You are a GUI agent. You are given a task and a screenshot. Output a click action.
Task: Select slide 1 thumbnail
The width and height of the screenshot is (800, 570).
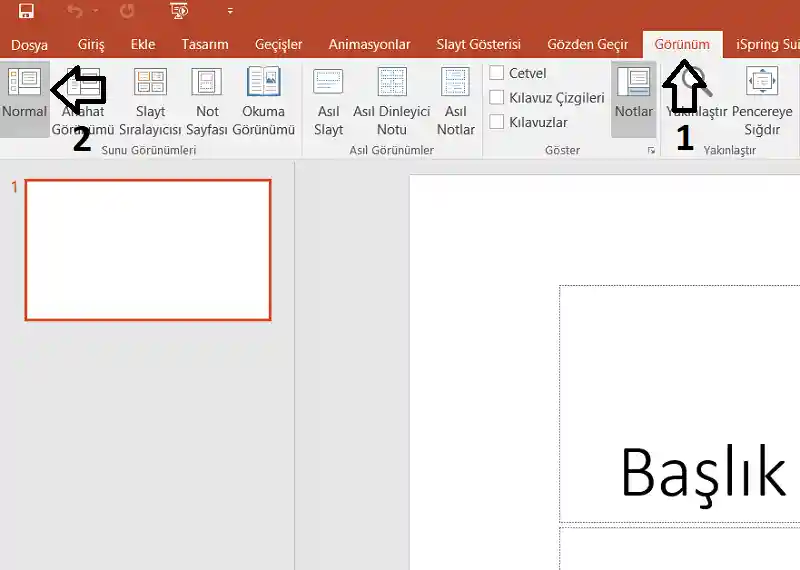[148, 250]
